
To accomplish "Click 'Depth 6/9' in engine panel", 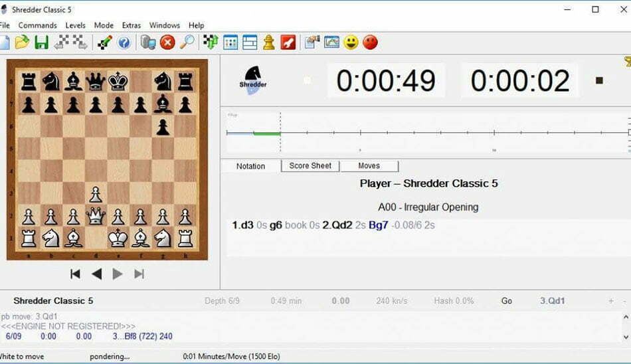I will (222, 301).
